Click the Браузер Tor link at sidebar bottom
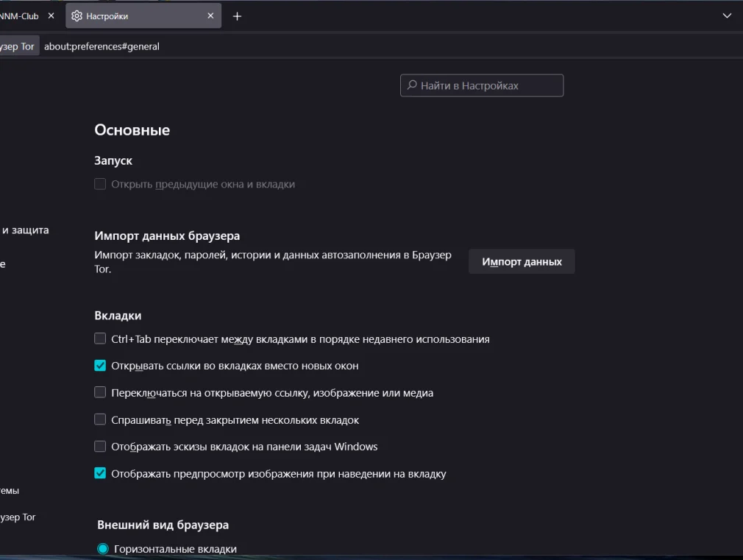Viewport: 743px width, 560px height. click(18, 517)
